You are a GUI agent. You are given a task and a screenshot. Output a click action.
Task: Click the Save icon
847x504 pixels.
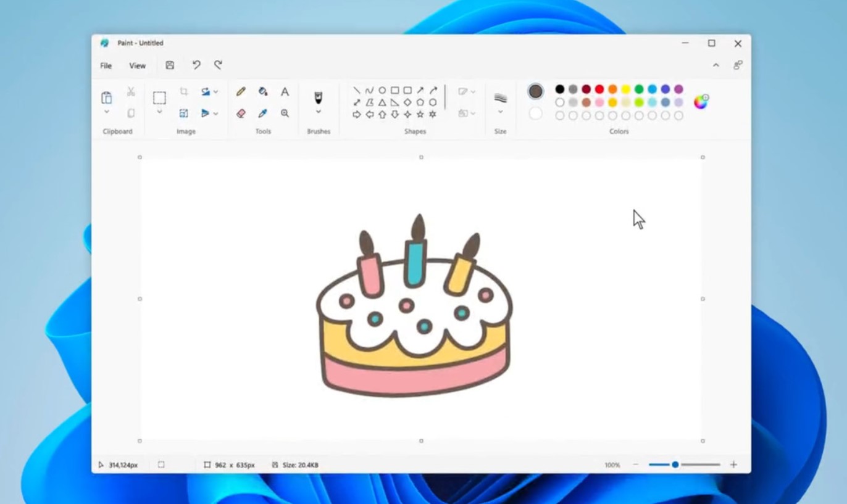click(170, 65)
